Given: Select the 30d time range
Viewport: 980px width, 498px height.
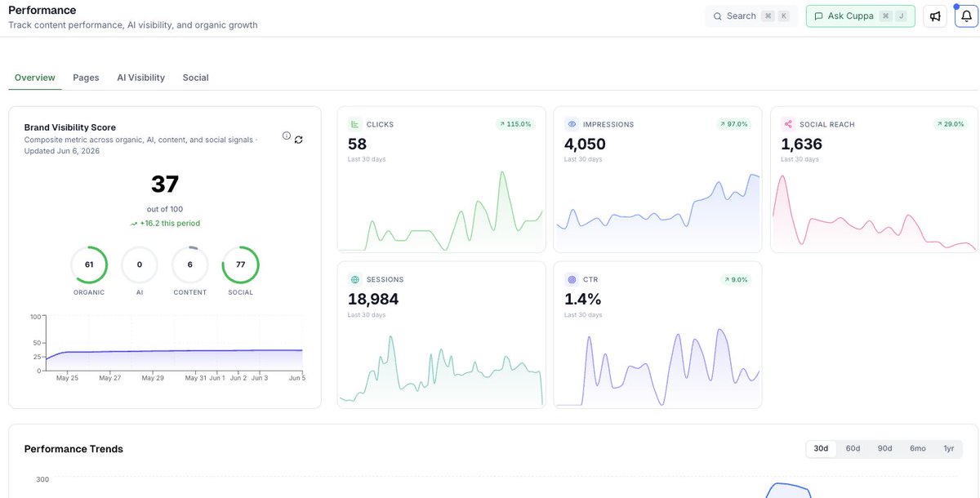Looking at the screenshot, I should coord(821,448).
